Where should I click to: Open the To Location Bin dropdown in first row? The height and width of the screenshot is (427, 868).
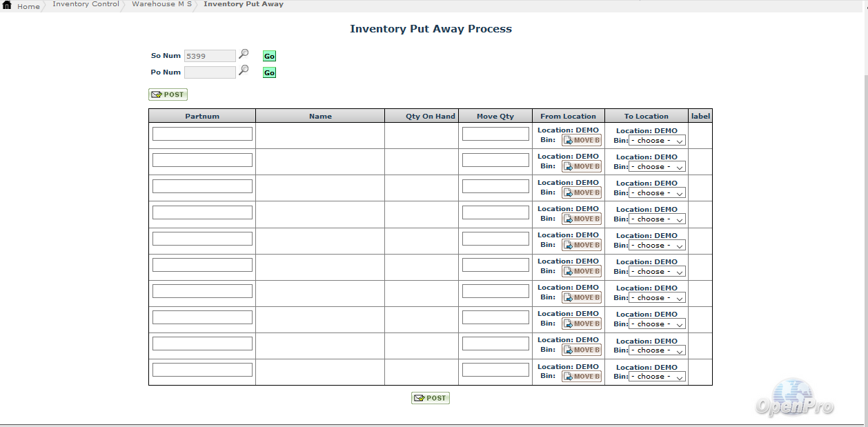(x=657, y=141)
